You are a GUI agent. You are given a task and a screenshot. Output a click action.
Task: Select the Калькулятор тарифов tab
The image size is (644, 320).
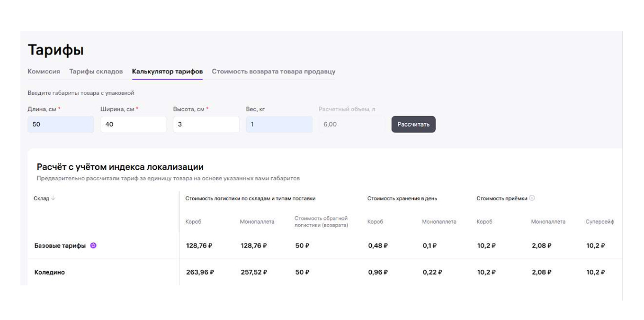(168, 72)
